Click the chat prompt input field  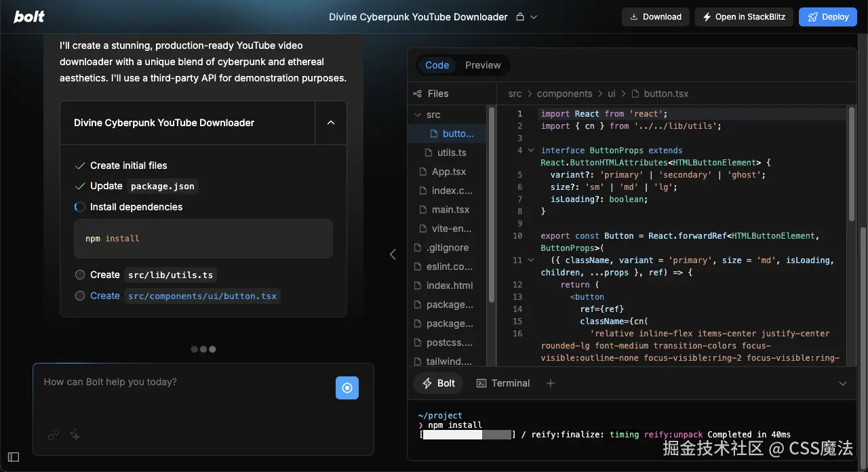183,382
